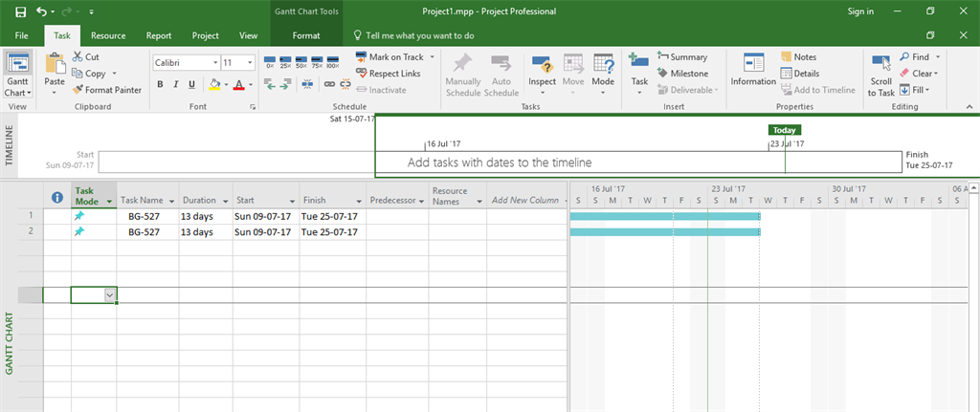Toggle Underline formatting
980x412 pixels.
(190, 84)
